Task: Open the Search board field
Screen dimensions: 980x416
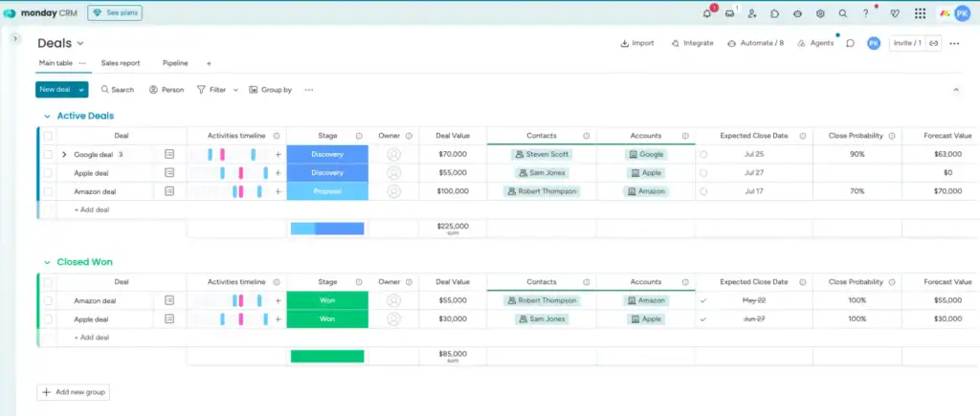Action: click(118, 90)
